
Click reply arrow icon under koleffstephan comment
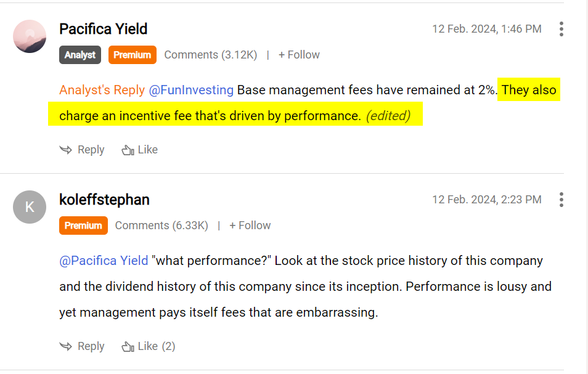[65, 346]
